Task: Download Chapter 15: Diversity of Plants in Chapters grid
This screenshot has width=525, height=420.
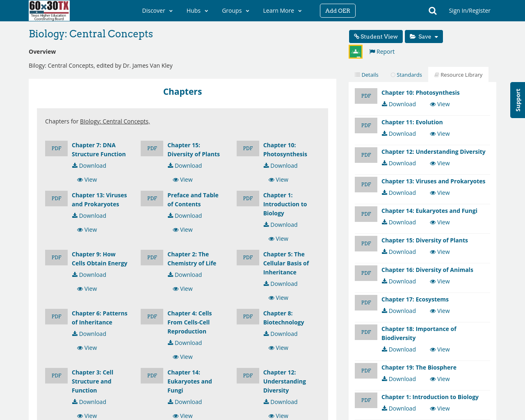Action: [185, 166]
